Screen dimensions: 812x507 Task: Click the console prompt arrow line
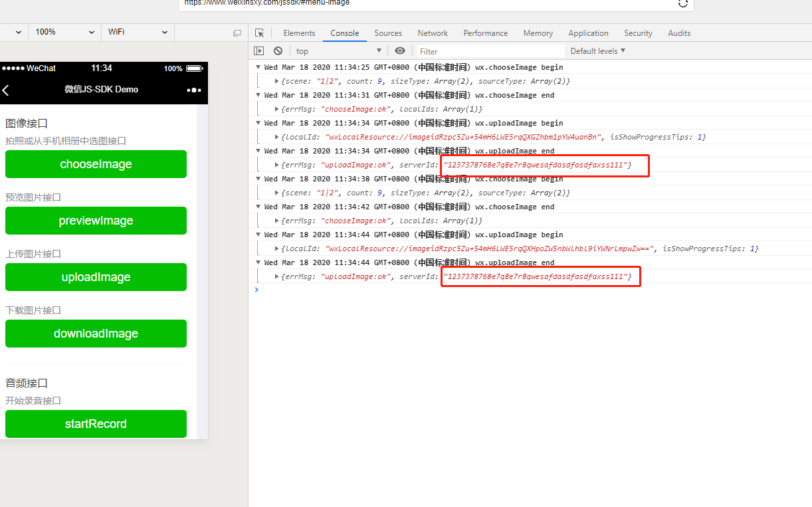click(532, 290)
